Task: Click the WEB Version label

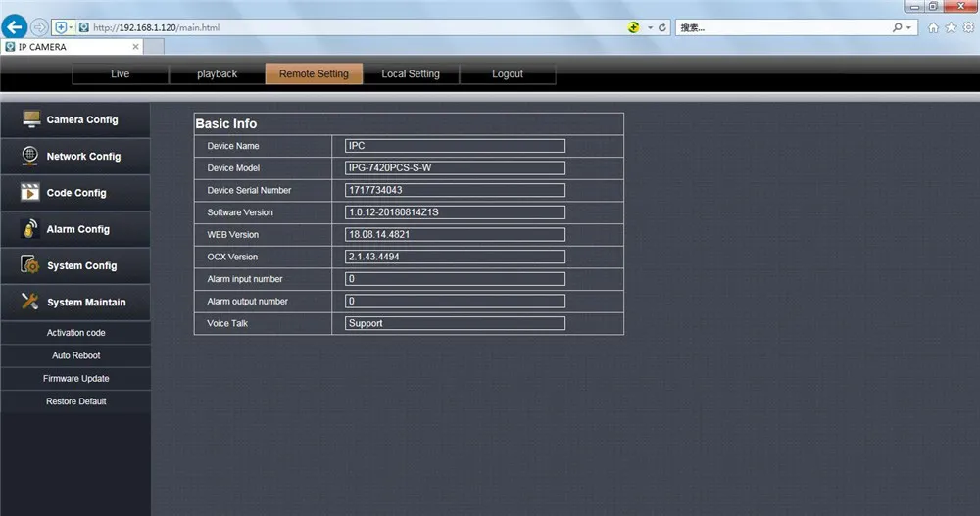Action: click(x=232, y=234)
